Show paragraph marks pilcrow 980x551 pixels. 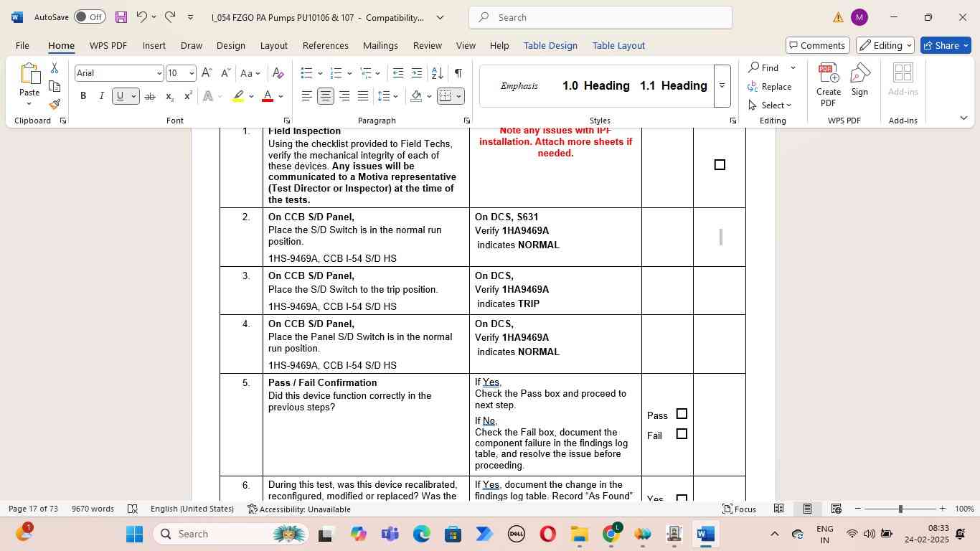point(458,73)
